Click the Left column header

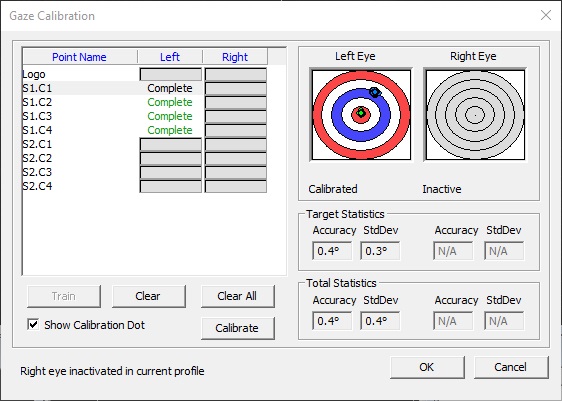[x=170, y=57]
